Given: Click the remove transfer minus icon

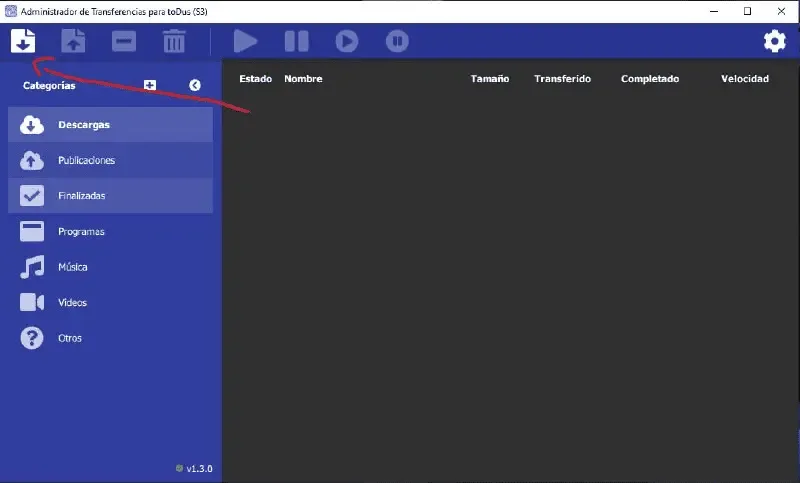Looking at the screenshot, I should (124, 41).
